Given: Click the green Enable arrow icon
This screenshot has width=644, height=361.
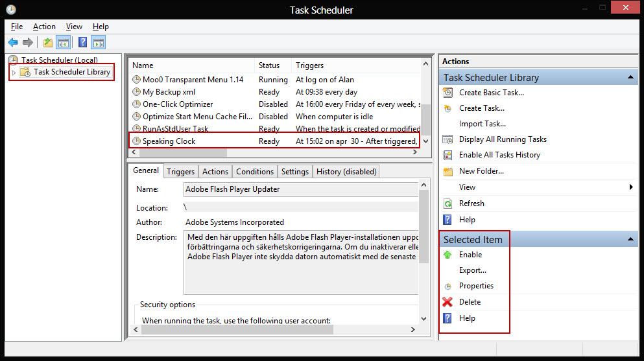Looking at the screenshot, I should 447,255.
